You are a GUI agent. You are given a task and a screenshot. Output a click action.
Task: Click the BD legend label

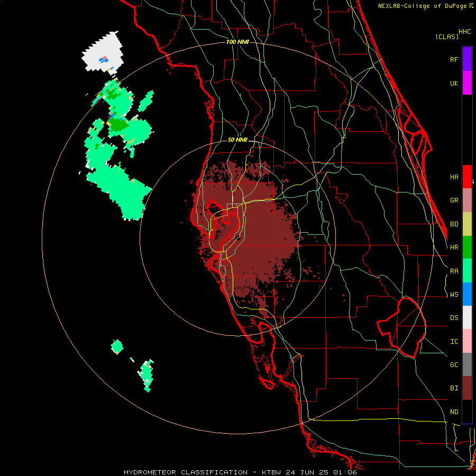point(454,224)
